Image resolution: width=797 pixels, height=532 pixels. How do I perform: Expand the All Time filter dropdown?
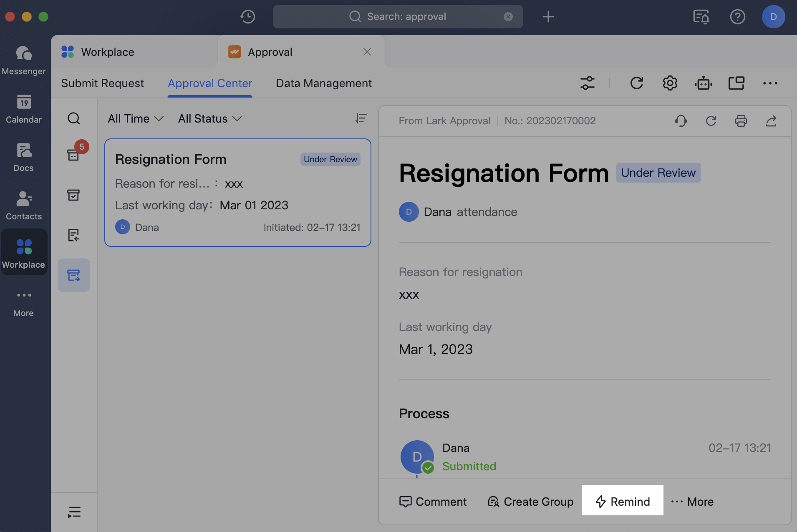tap(135, 119)
